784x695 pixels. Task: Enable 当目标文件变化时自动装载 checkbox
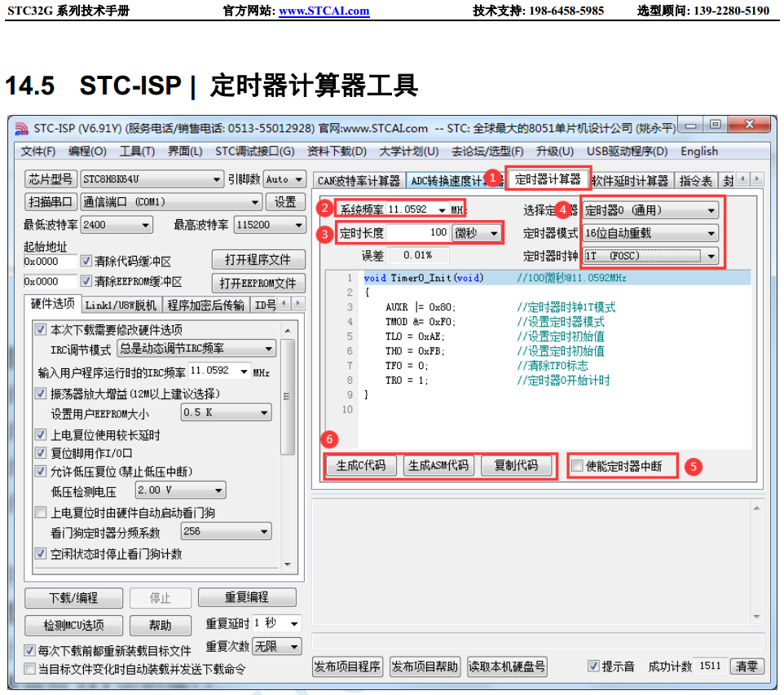point(29,668)
